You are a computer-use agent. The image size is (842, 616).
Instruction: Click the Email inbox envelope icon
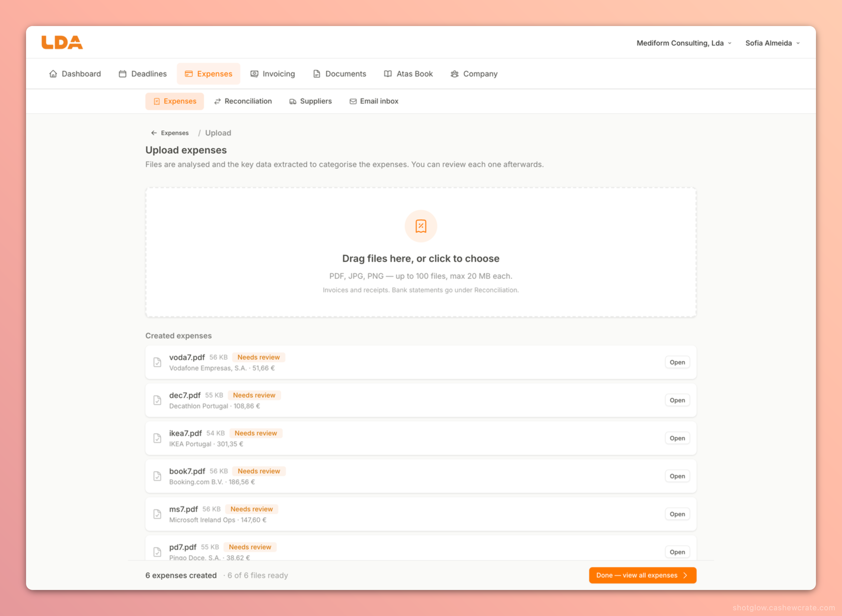pyautogui.click(x=353, y=101)
